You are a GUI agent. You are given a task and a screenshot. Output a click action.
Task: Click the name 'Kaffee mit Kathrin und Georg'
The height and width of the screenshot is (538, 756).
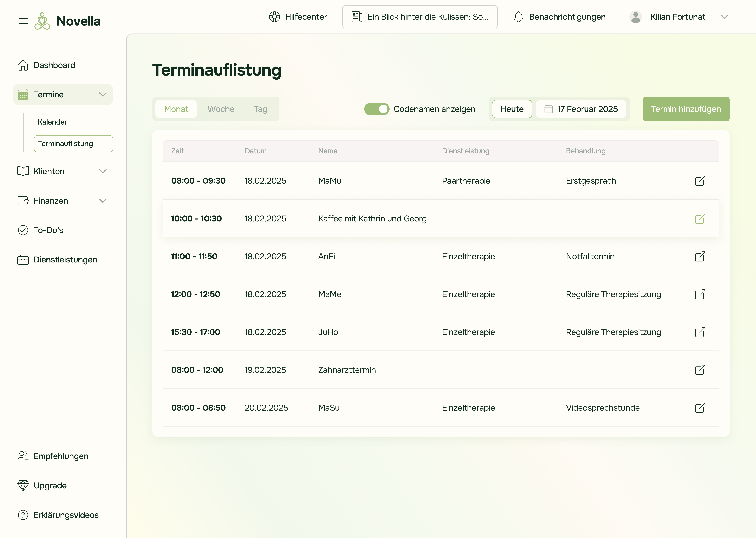tap(372, 219)
